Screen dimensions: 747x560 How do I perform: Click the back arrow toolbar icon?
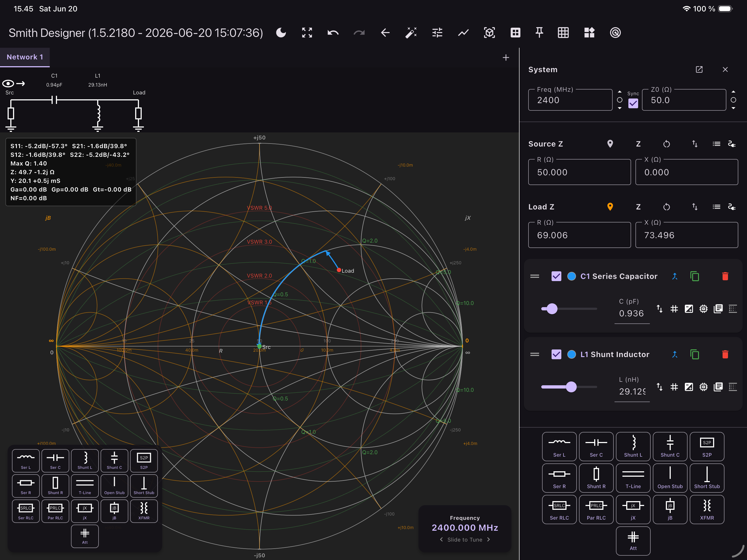pyautogui.click(x=385, y=33)
